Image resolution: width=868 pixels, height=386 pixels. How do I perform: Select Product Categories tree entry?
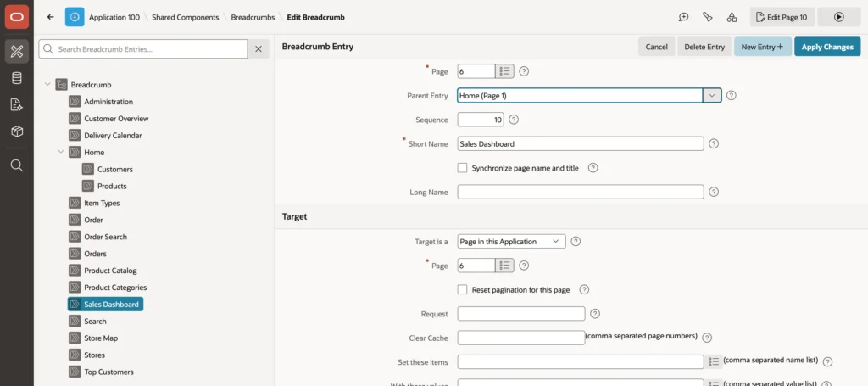[x=115, y=288]
